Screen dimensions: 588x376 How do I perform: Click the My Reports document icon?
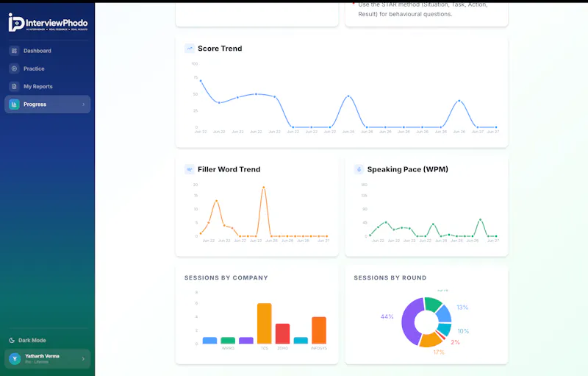point(14,86)
